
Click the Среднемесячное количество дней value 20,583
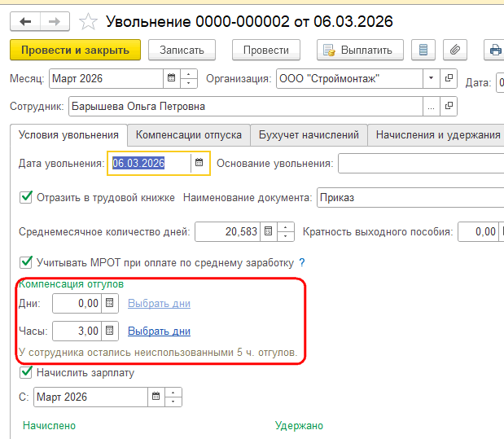[227, 231]
